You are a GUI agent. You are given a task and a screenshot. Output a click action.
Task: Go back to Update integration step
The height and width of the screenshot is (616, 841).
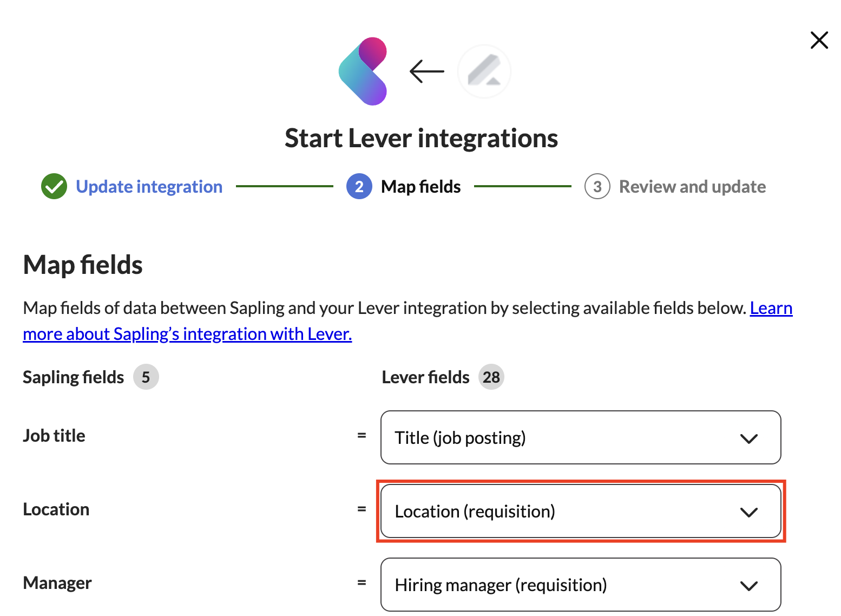[x=149, y=187]
